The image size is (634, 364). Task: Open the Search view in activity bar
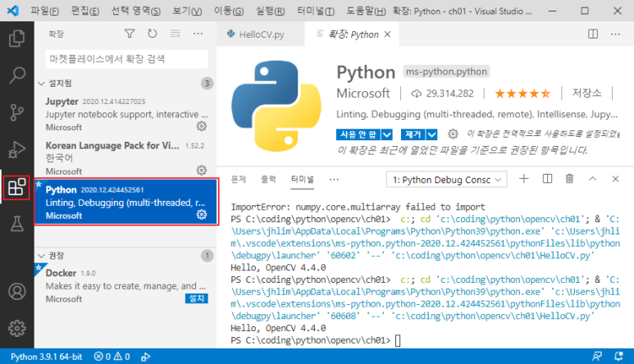16,75
